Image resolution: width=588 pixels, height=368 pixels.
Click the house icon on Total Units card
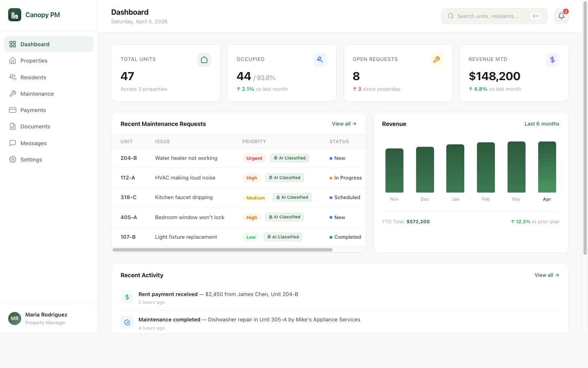pyautogui.click(x=204, y=59)
